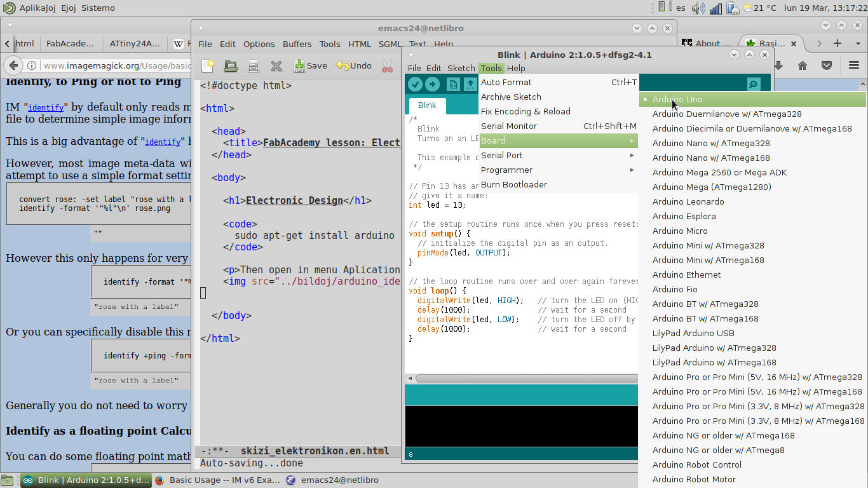Open the Buffers menu in emacs
The image size is (868, 488).
tap(297, 44)
